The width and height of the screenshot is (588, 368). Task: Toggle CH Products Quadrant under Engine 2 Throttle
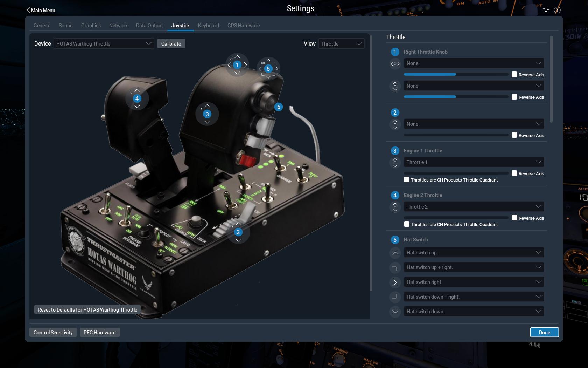tap(406, 224)
